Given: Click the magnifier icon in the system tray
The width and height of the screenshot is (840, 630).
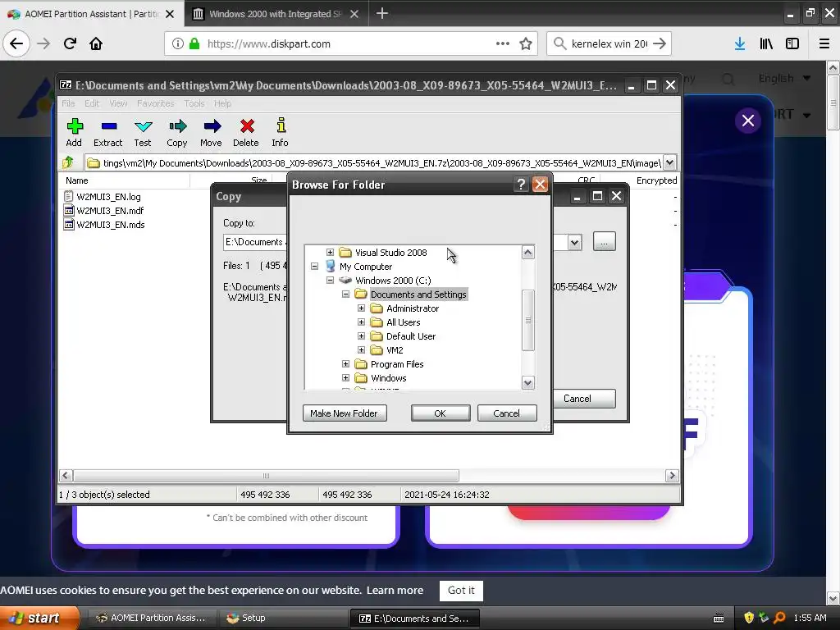Looking at the screenshot, I should (x=779, y=618).
